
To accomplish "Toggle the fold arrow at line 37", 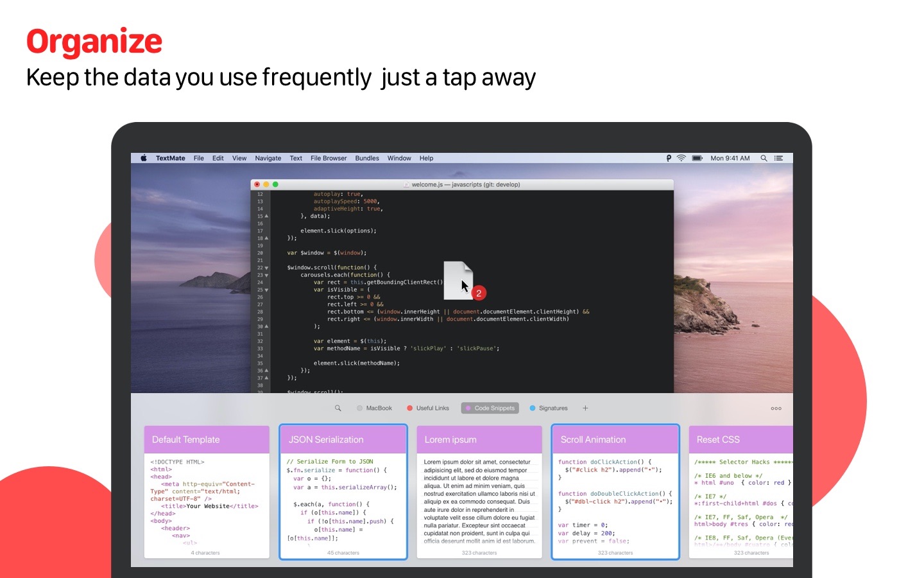I will pos(266,378).
